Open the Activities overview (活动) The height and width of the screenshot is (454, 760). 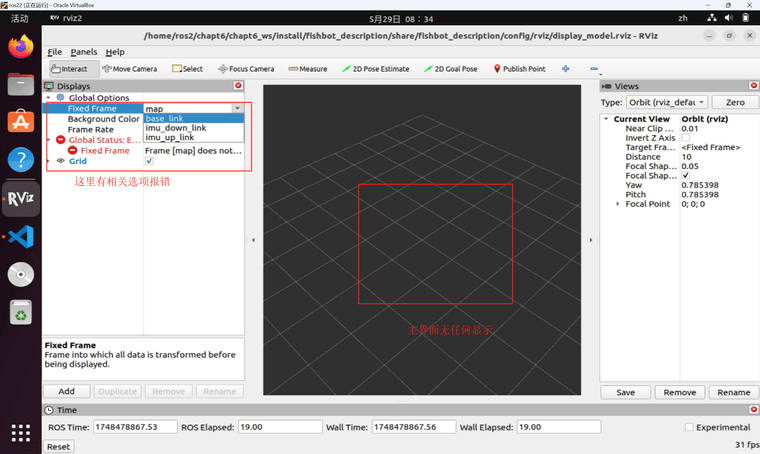[20, 18]
